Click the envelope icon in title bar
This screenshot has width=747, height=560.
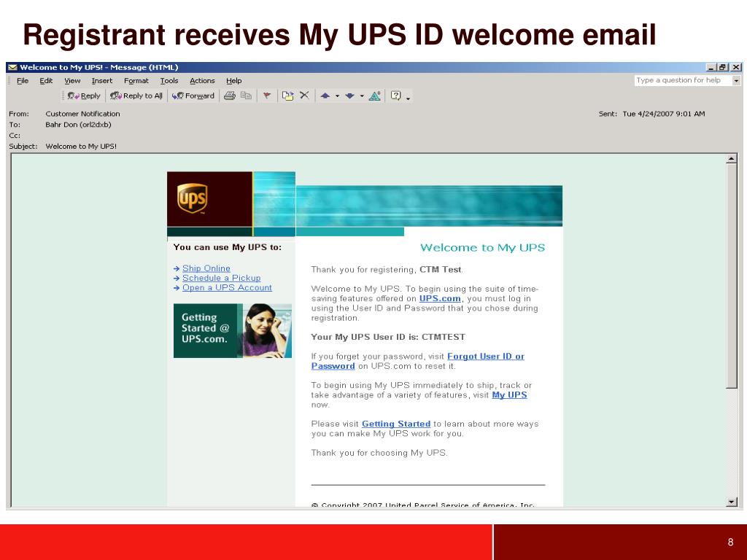[13, 67]
